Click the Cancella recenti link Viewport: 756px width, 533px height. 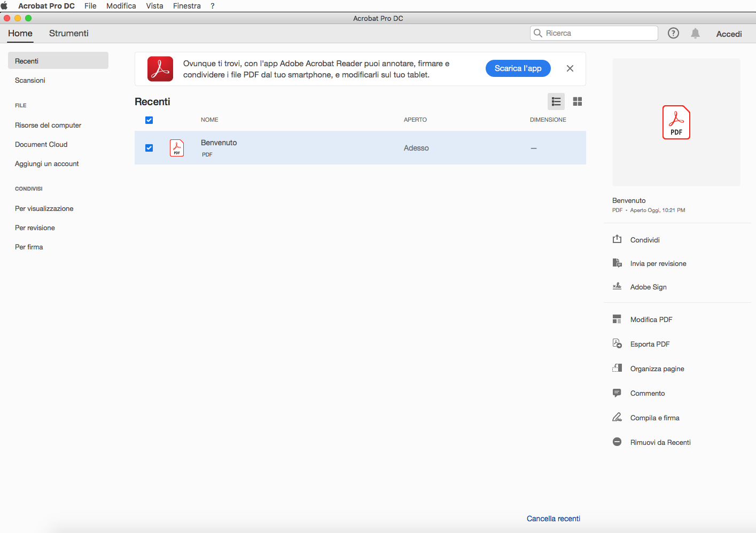point(554,519)
